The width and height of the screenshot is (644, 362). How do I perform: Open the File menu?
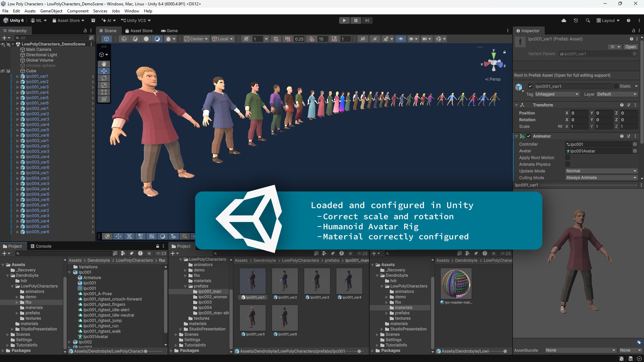(5, 11)
